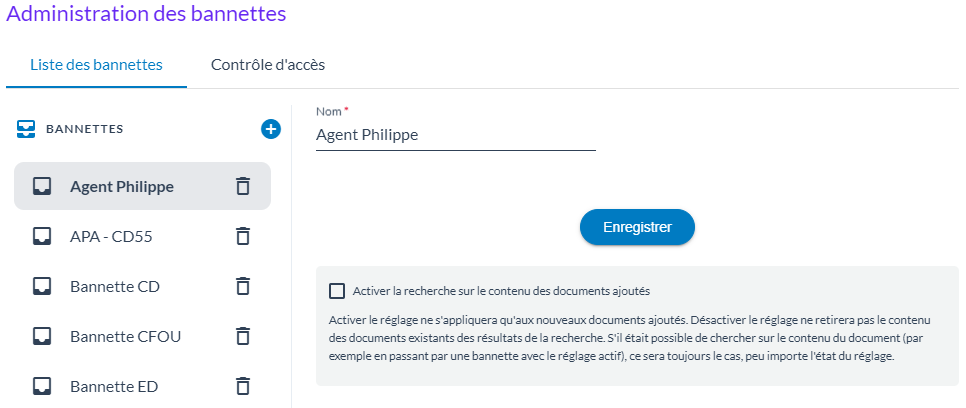Click the tray icon beside Bannette CD

42,286
